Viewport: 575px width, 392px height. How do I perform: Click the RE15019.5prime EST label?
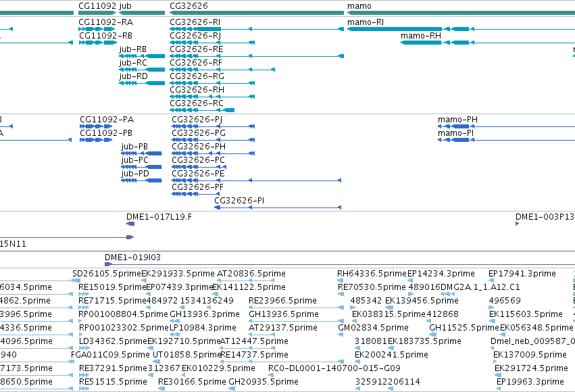112,287
